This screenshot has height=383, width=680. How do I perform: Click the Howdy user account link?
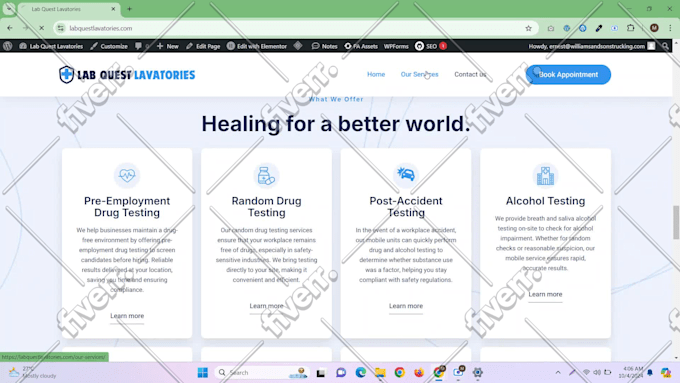point(592,46)
